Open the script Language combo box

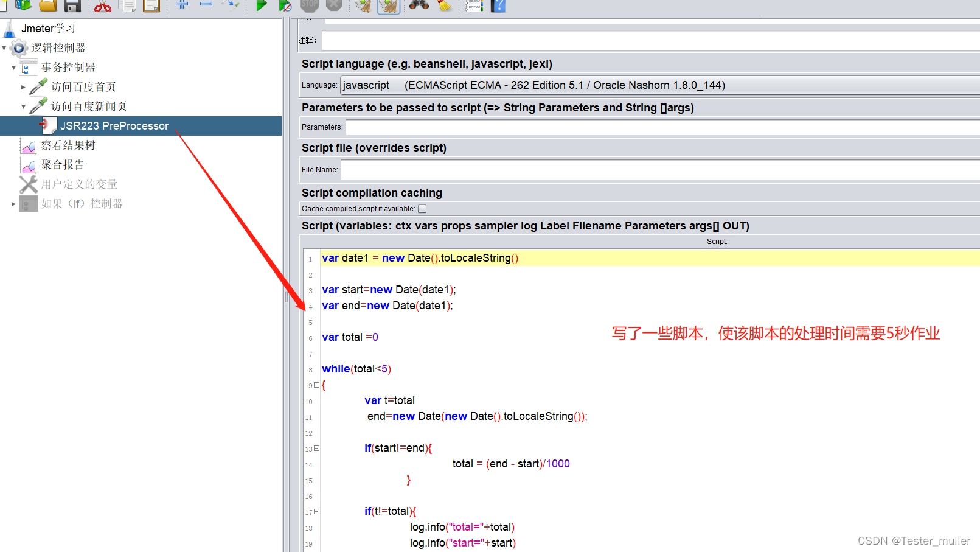coord(659,85)
